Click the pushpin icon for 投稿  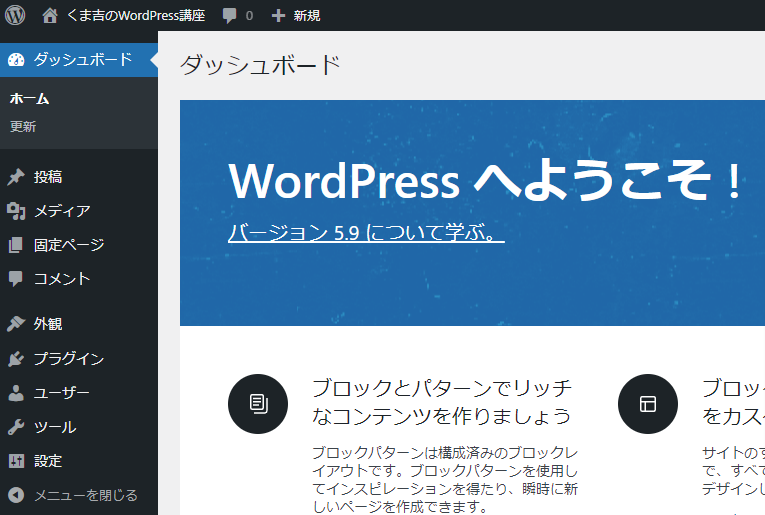coord(15,177)
